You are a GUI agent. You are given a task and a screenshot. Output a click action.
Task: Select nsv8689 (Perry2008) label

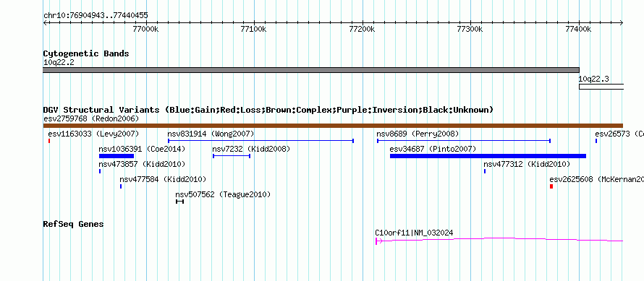(418, 134)
